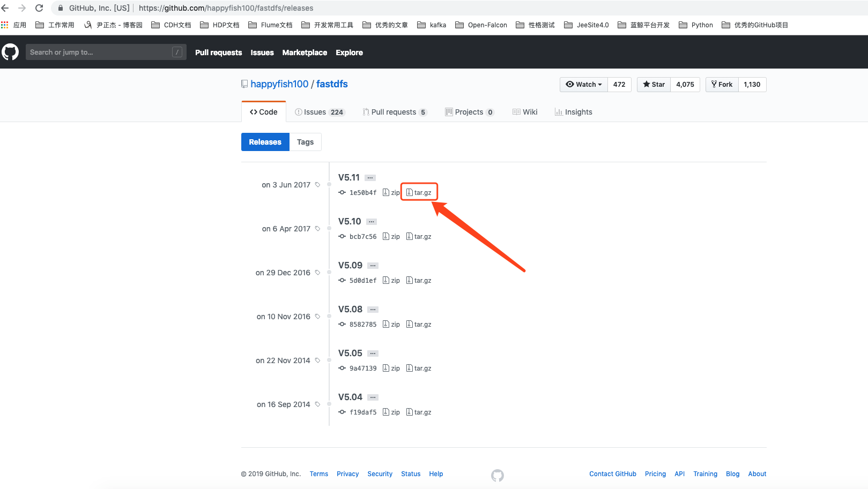Open the Projects tab
Image resolution: width=868 pixels, height=489 pixels.
469,112
